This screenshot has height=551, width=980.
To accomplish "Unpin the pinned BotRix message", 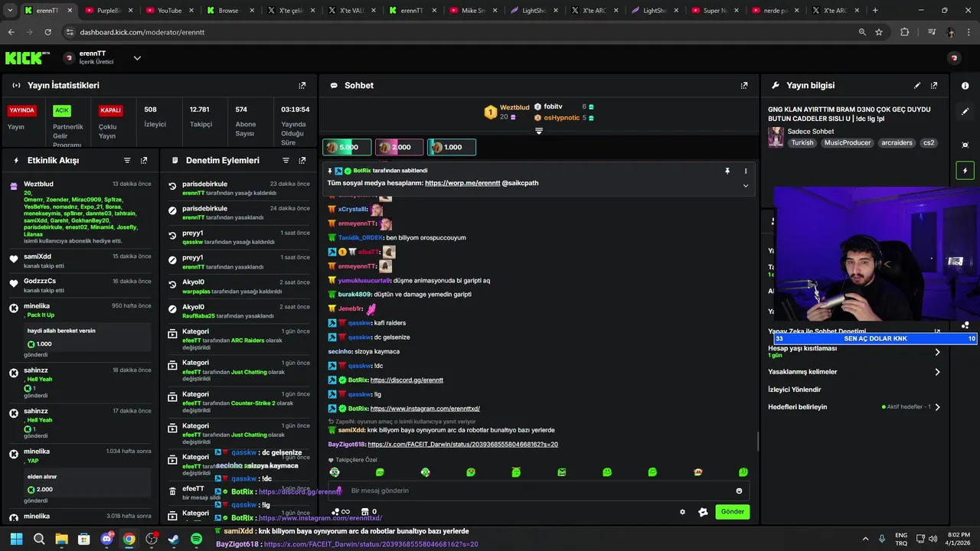I will pyautogui.click(x=727, y=171).
